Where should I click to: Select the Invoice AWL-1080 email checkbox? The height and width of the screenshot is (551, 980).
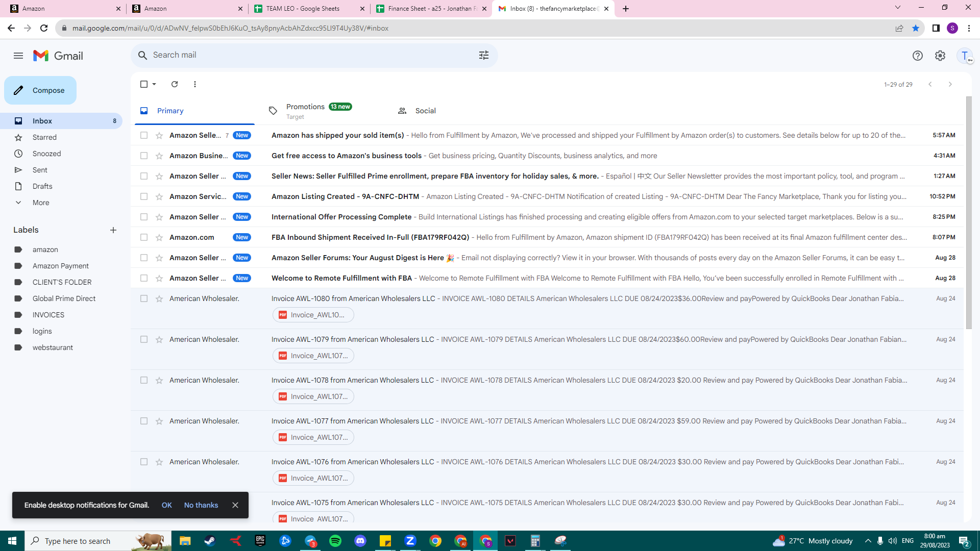click(x=144, y=298)
